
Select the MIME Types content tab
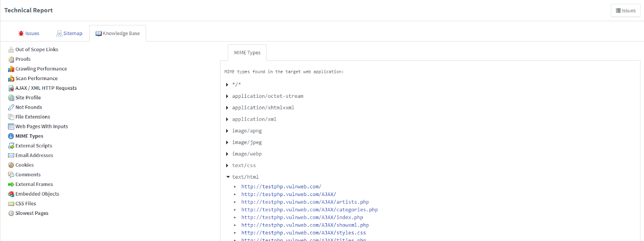click(x=247, y=53)
